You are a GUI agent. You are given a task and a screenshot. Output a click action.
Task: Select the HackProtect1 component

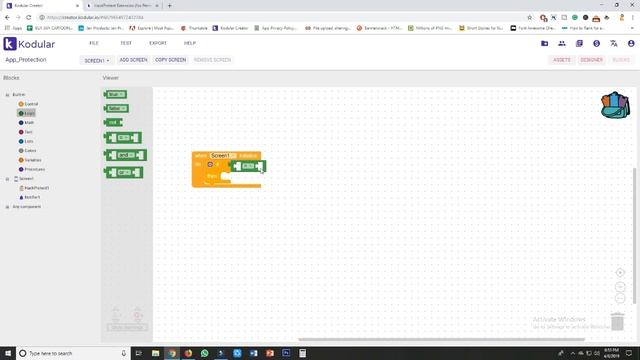point(34,188)
